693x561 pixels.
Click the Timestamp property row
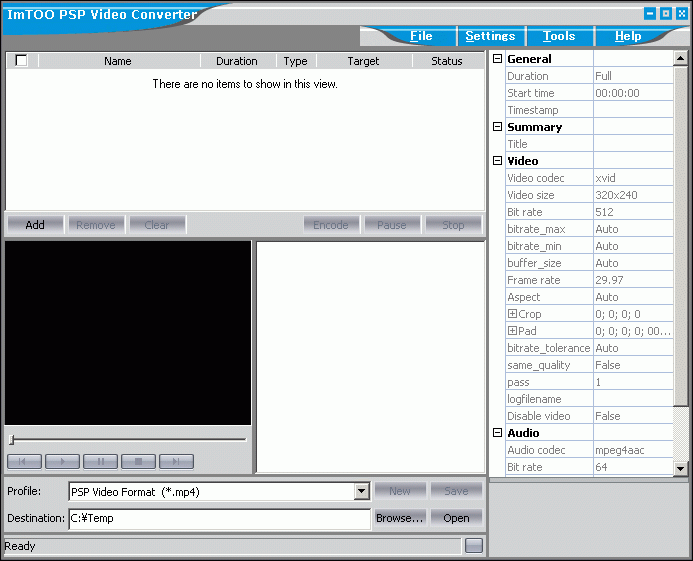589,110
